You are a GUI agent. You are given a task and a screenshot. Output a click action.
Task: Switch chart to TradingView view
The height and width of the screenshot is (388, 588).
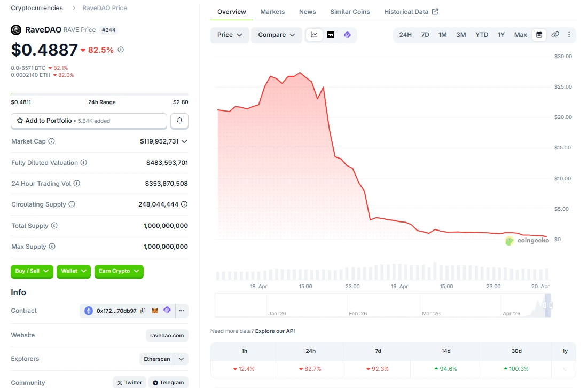point(331,35)
